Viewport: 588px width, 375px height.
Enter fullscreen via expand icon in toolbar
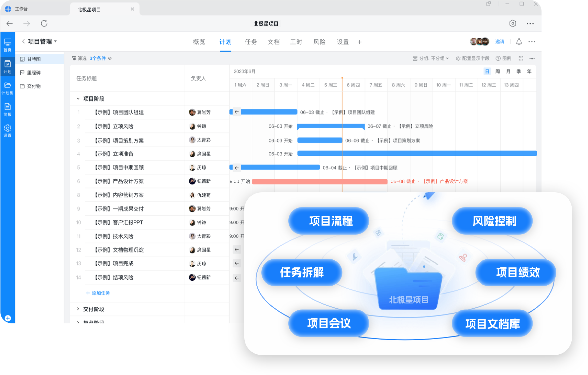[x=521, y=58]
